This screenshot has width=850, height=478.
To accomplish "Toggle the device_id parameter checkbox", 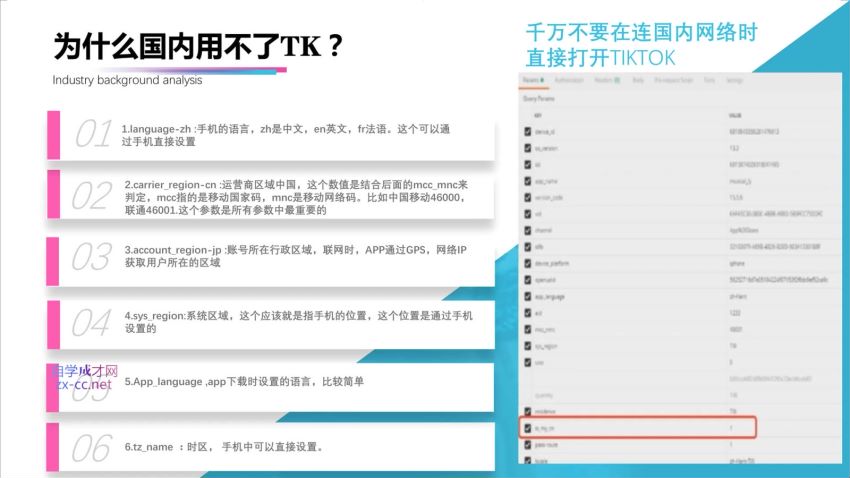I will coord(527,132).
